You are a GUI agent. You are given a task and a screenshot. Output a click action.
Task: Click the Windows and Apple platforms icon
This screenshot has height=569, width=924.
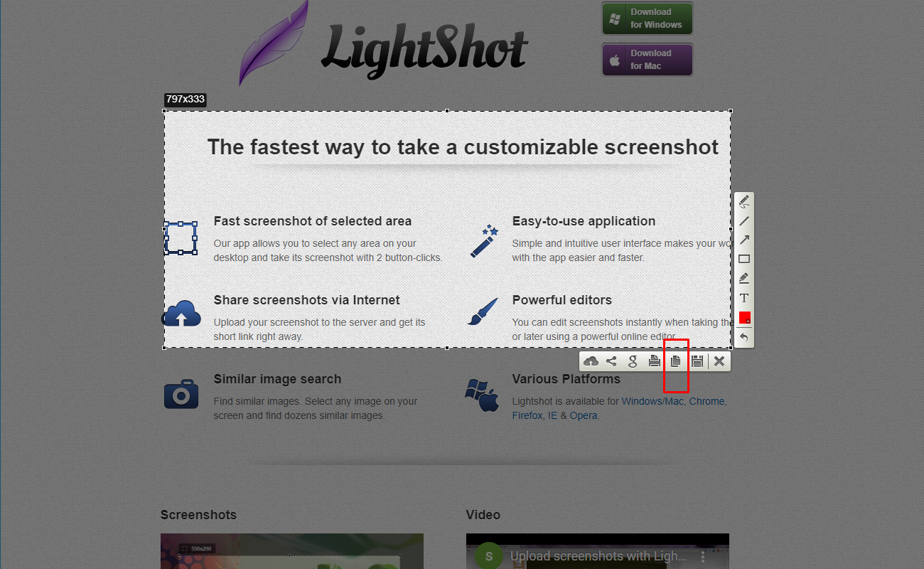tap(482, 395)
